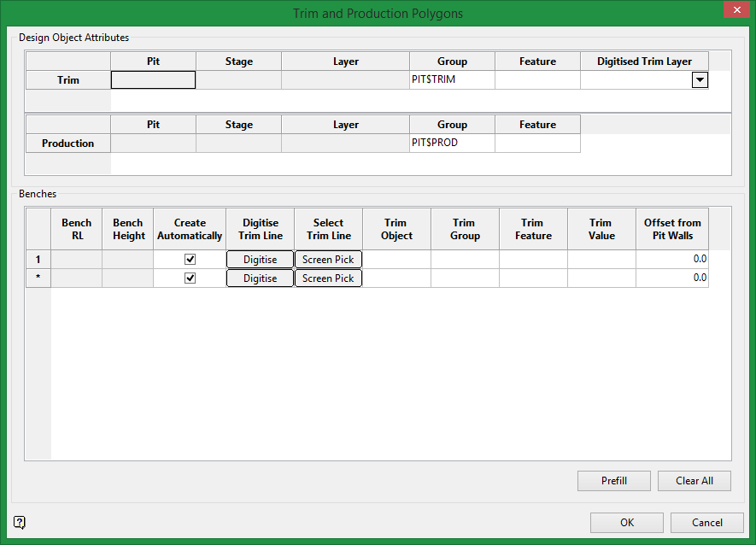Click the Digitise Trim Line column header

(260, 229)
